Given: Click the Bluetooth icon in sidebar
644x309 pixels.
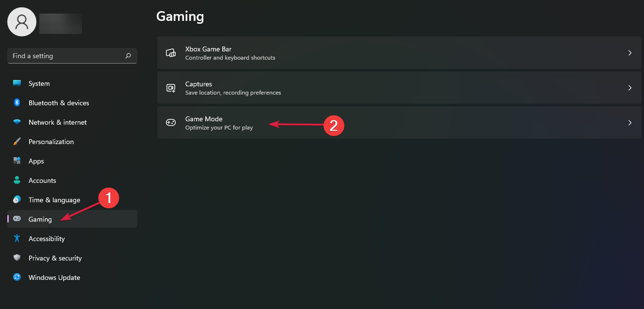Looking at the screenshot, I should pyautogui.click(x=17, y=103).
